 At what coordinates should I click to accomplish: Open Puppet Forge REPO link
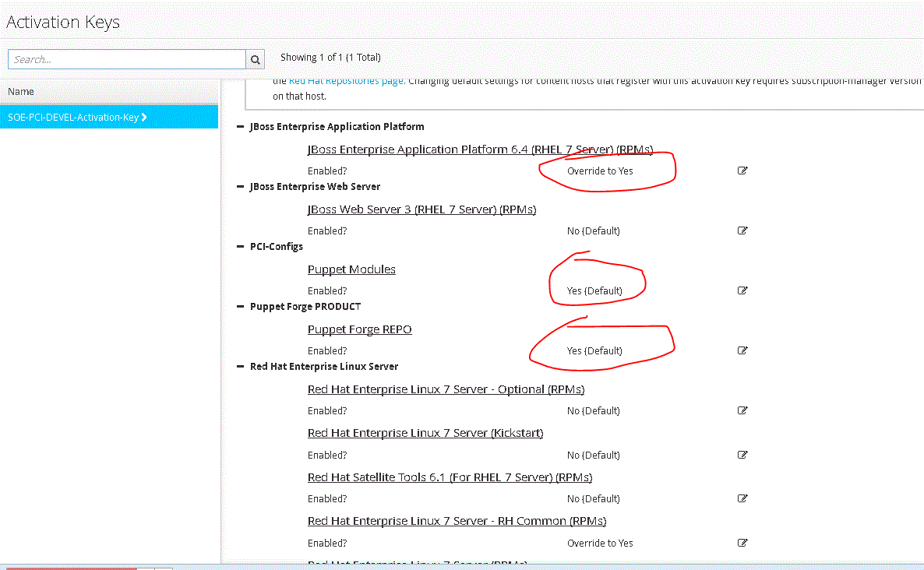point(359,329)
